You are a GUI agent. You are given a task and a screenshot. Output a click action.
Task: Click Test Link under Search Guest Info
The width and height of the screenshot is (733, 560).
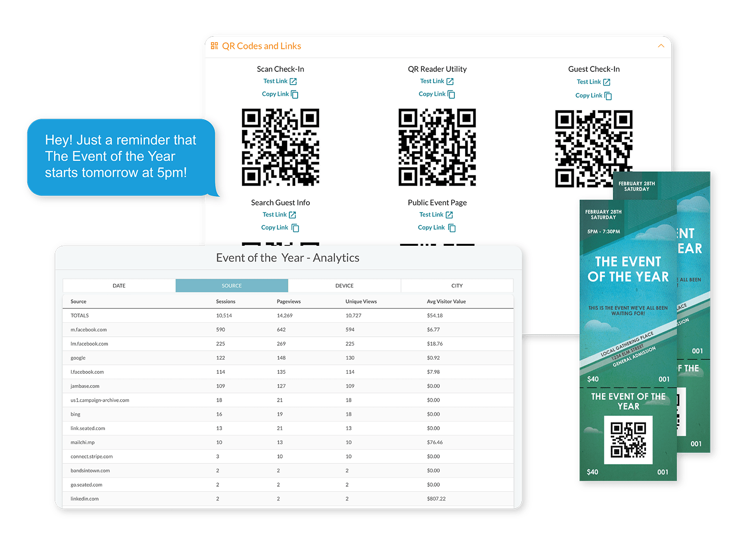[x=275, y=215]
